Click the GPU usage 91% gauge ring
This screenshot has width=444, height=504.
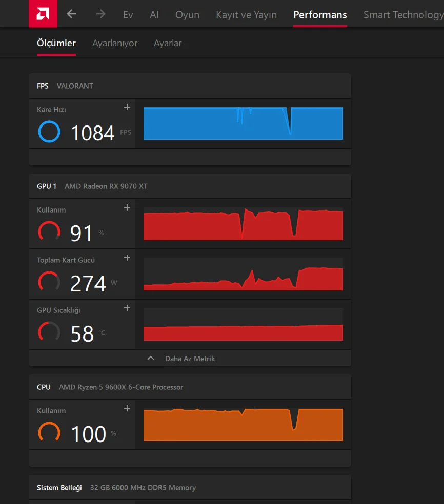[49, 232]
